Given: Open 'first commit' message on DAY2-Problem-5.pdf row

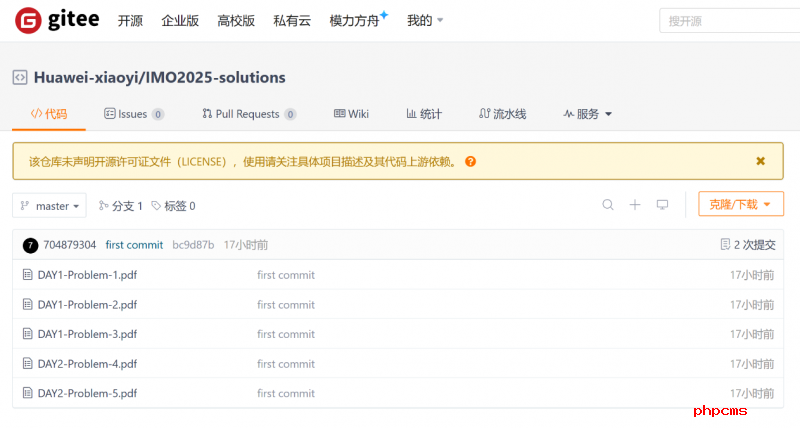Looking at the screenshot, I should [286, 393].
